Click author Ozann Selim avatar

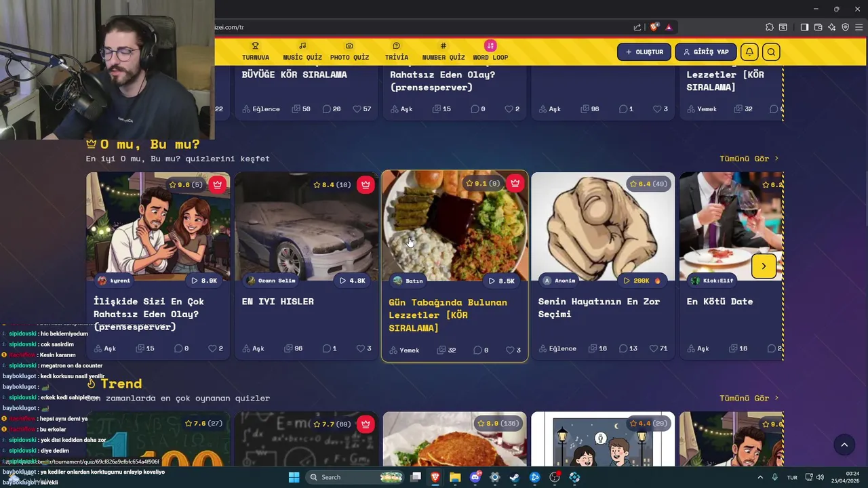(x=251, y=281)
